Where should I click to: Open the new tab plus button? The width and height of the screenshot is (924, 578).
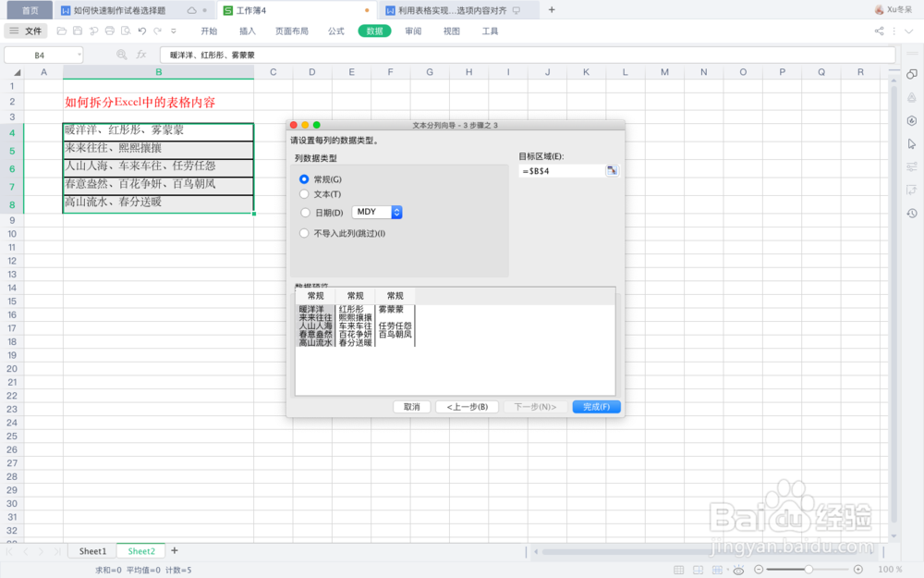553,10
